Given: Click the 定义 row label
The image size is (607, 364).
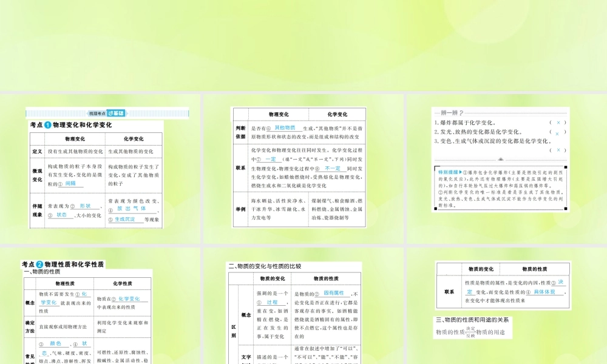Looking at the screenshot, I should pos(37,151).
